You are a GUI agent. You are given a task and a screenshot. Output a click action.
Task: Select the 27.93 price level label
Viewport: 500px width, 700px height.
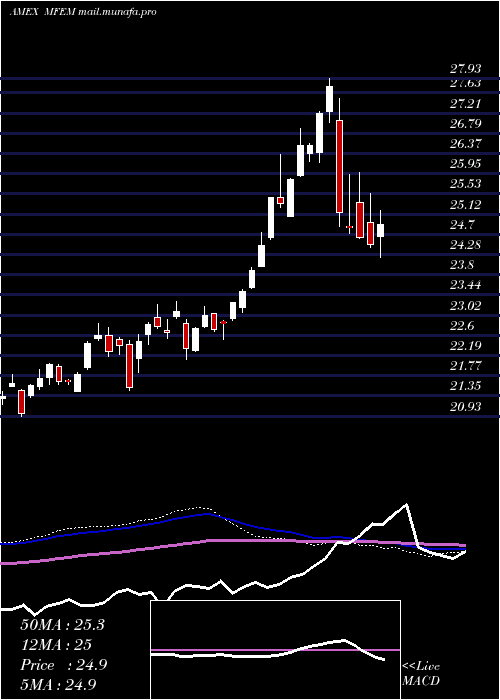(x=466, y=69)
